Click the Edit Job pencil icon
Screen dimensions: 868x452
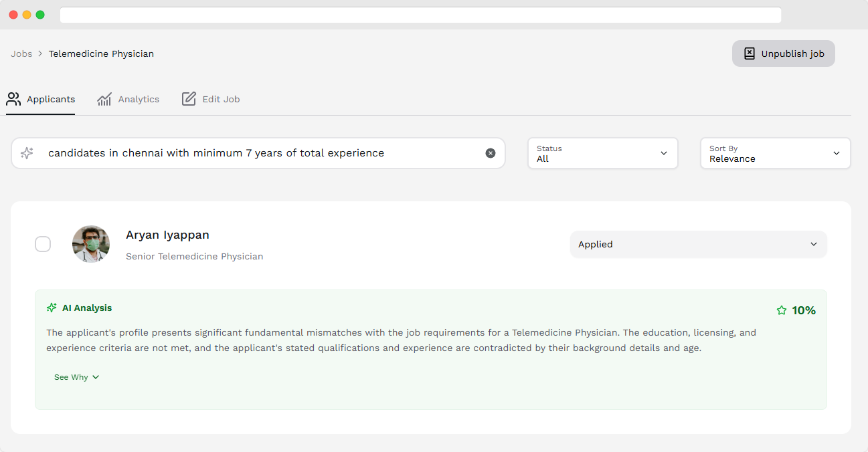(189, 98)
